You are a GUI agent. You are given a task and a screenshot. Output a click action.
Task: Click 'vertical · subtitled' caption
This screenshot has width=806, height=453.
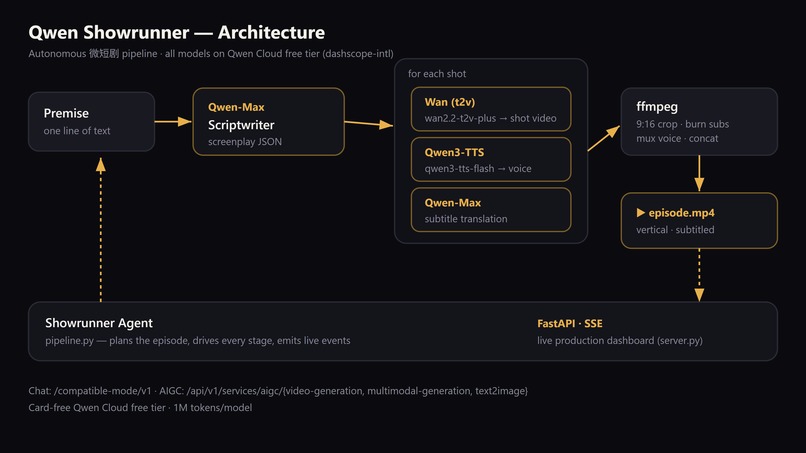tap(675, 230)
